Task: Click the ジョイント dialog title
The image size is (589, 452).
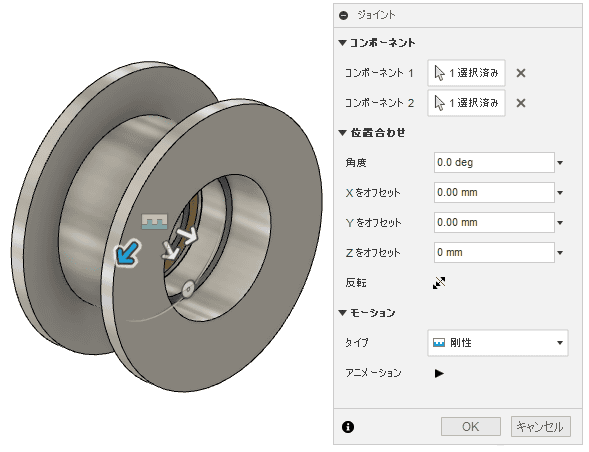Action: tap(376, 15)
